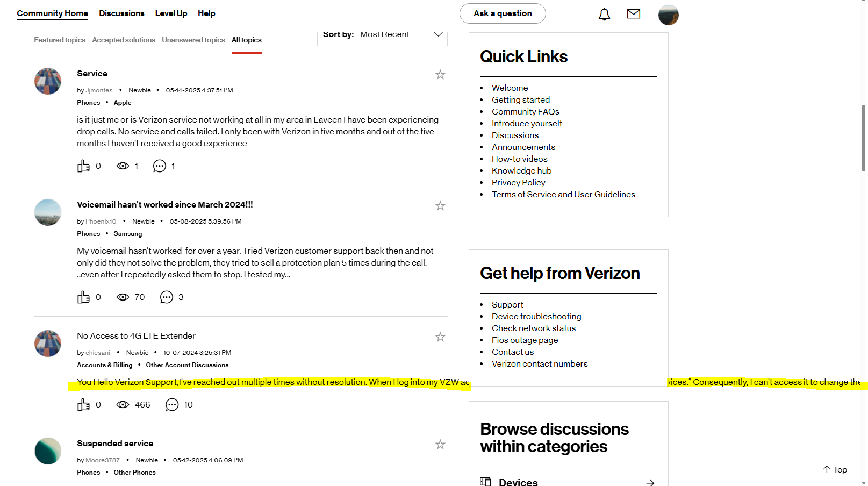Open the Other Phones tag link
This screenshot has width=868, height=486.
[x=134, y=473]
